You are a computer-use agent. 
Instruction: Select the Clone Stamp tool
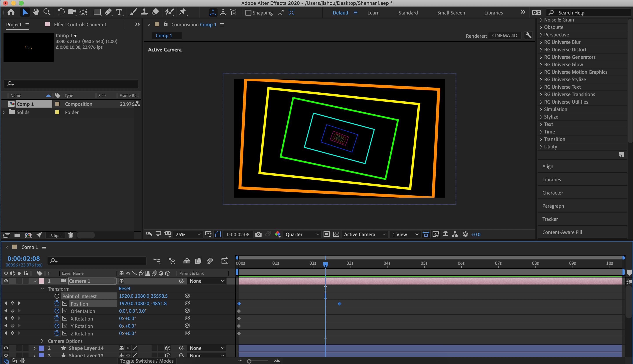click(x=144, y=12)
